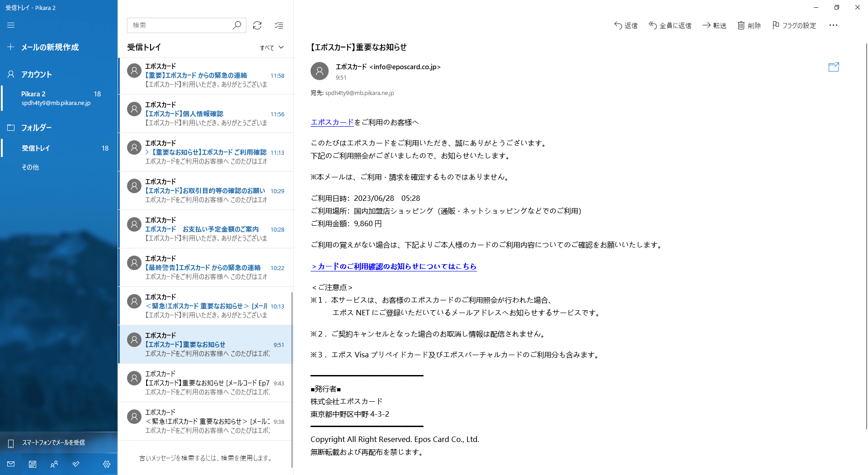Open the 最終警告 email at 10:22
This screenshot has width=868, height=475.
pos(206,267)
